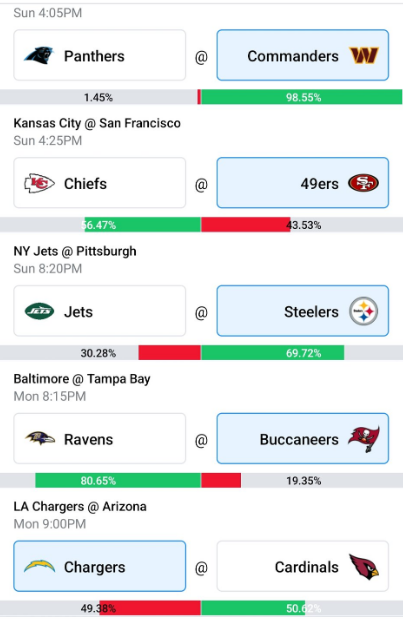Viewport: 403px width, 619px height.
Task: Click the Kansas City @ San Francisco heading
Action: click(97, 123)
